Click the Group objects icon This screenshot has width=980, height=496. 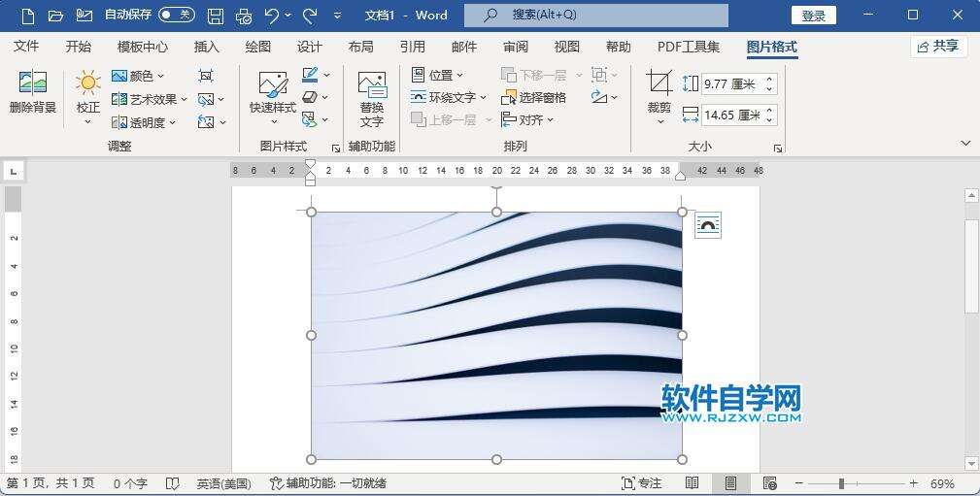coord(598,75)
